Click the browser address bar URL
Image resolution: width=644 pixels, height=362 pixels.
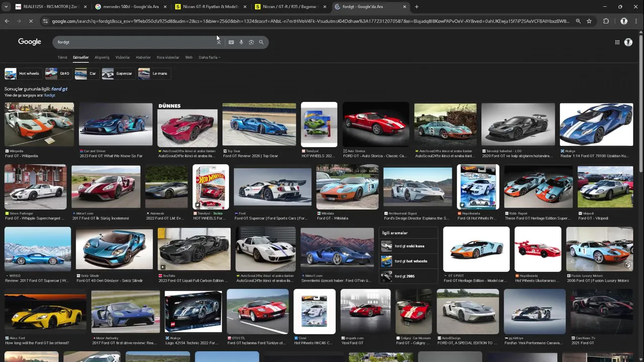pyautogui.click(x=310, y=21)
